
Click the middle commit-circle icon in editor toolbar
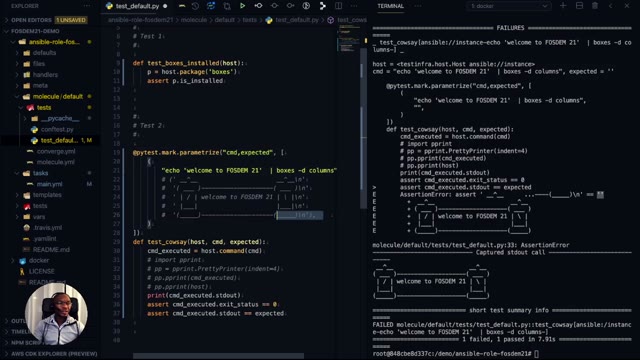point(274,6)
